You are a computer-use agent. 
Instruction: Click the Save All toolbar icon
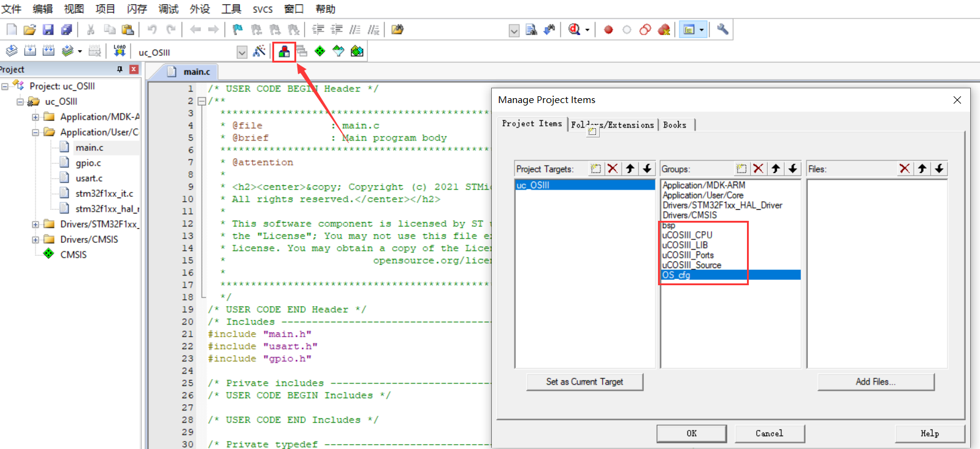pyautogui.click(x=66, y=29)
